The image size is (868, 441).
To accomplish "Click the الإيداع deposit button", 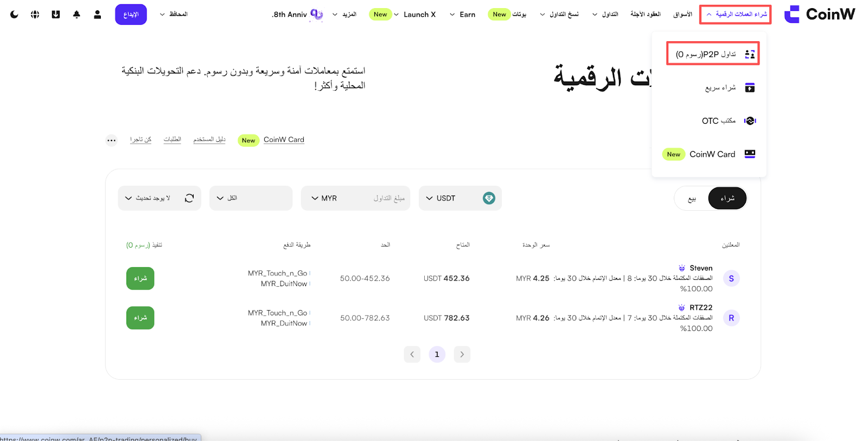I will pyautogui.click(x=131, y=15).
